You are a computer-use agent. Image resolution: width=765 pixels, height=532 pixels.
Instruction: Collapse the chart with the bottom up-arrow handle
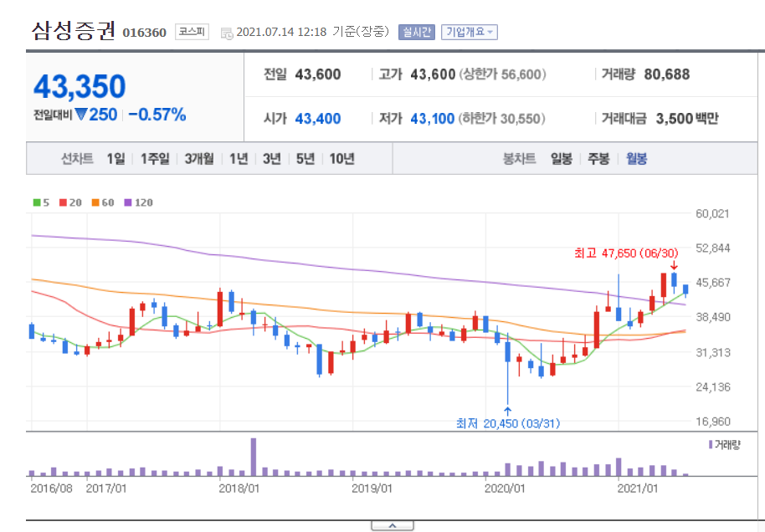click(x=393, y=525)
